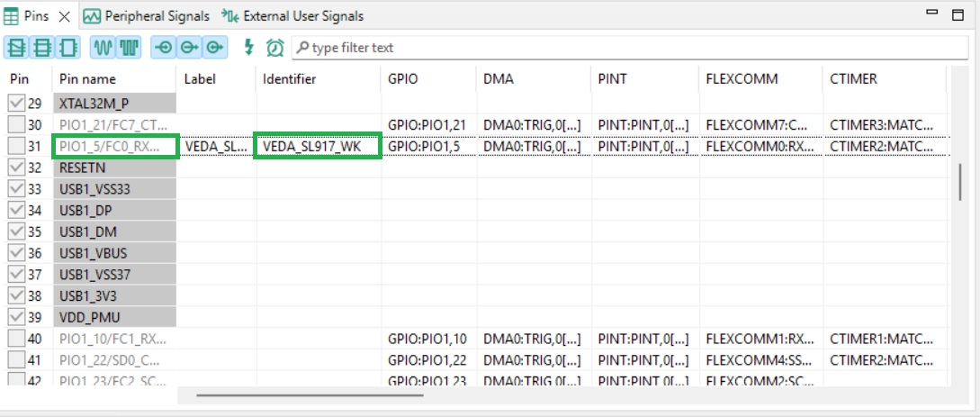Toggle the arrow-into-circle input filter icon
Image resolution: width=980 pixels, height=417 pixels.
point(164,48)
